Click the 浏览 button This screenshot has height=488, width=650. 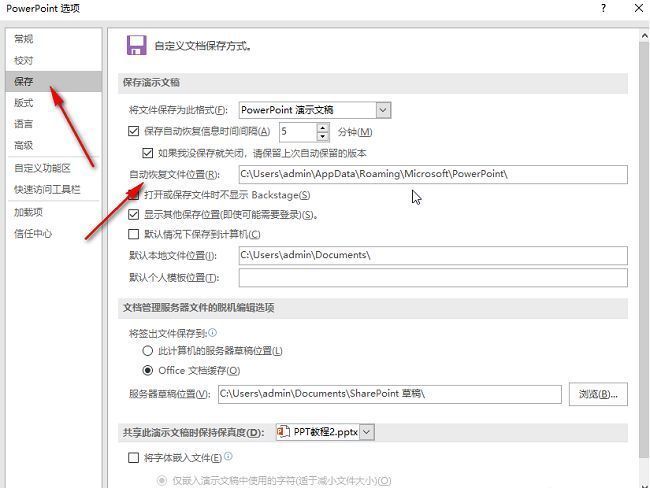click(x=598, y=394)
